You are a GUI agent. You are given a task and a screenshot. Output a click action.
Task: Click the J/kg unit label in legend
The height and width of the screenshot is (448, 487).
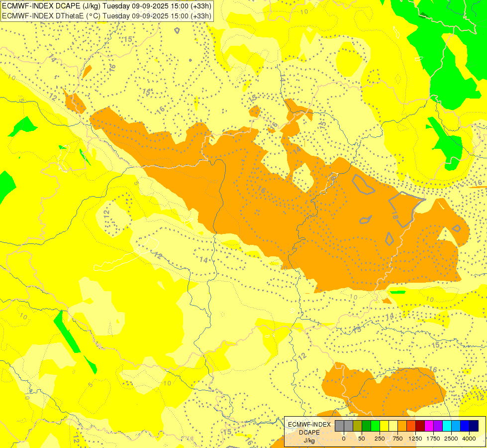click(309, 441)
